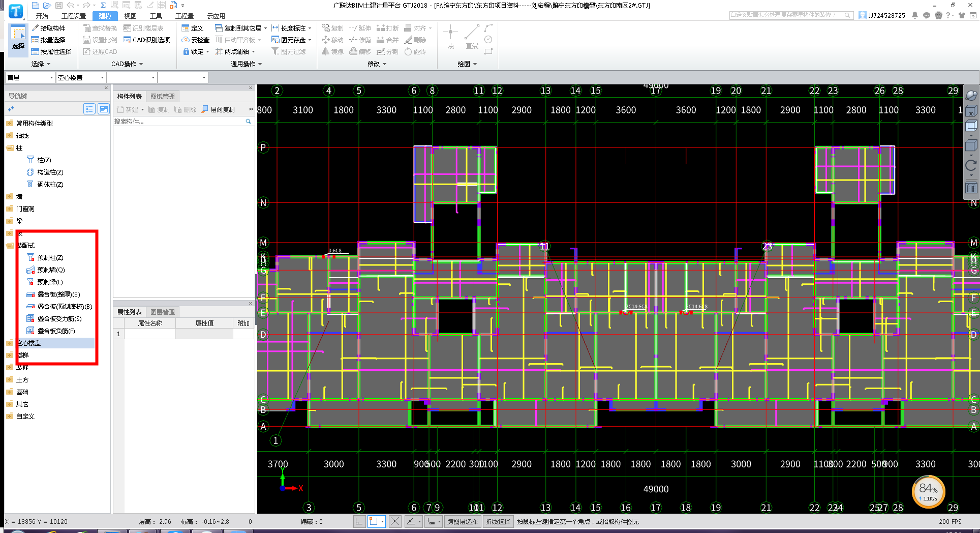Expand the 复制到其它层 dropdown
The image size is (980, 533).
(265, 28)
